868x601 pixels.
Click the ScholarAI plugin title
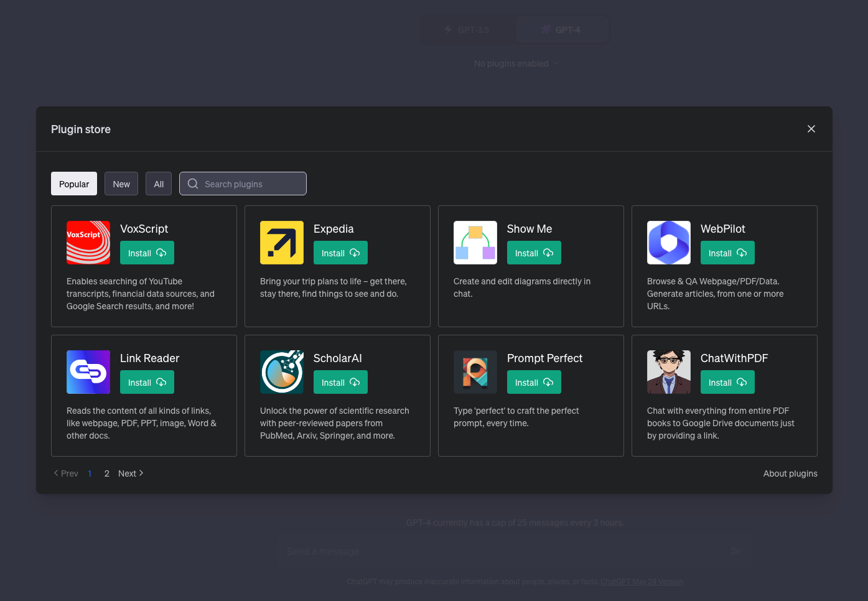(x=337, y=358)
